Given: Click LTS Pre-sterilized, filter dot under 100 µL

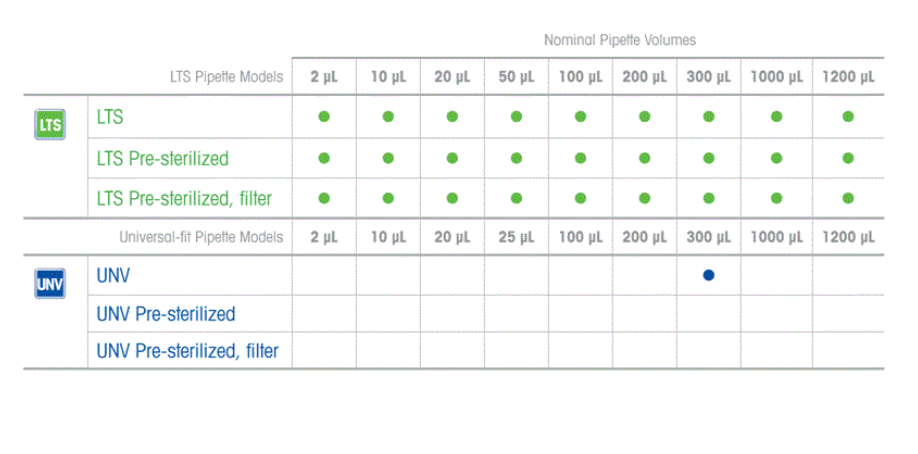Looking at the screenshot, I should pyautogui.click(x=580, y=199).
